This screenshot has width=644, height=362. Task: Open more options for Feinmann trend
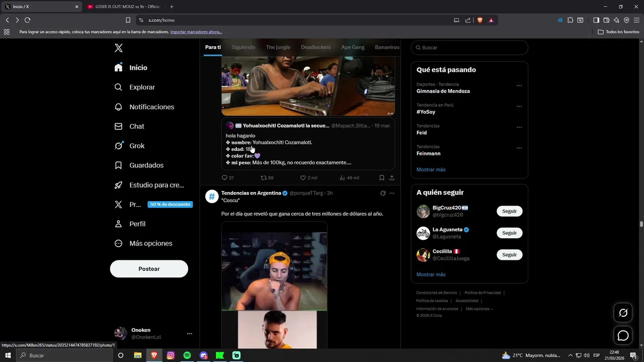(519, 148)
